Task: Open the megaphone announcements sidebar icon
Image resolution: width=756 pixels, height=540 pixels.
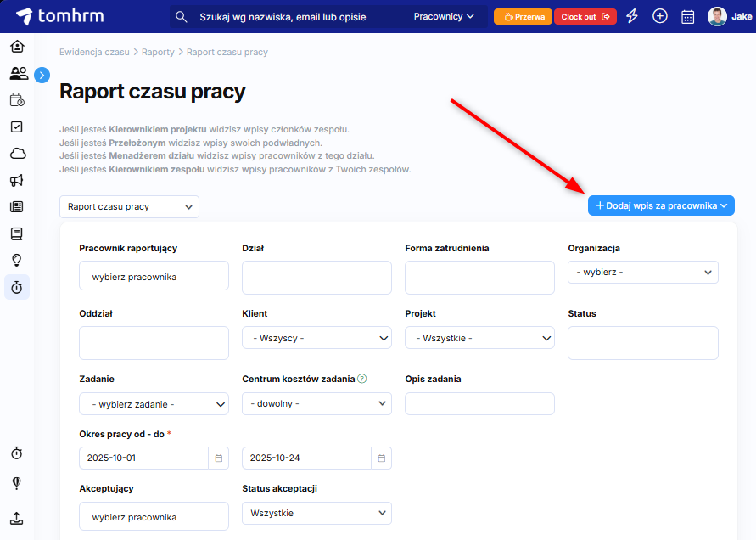Action: click(x=17, y=180)
